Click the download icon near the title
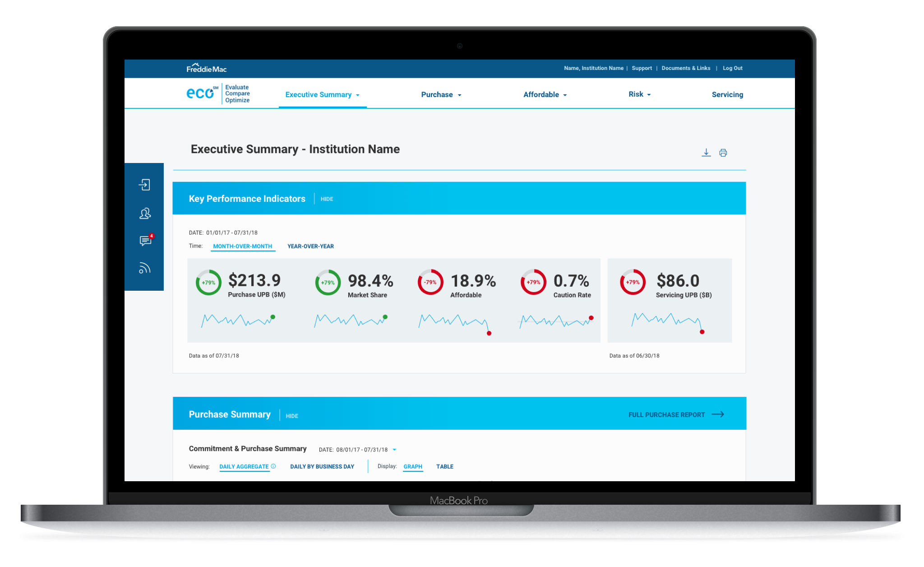The image size is (924, 567). click(x=706, y=153)
